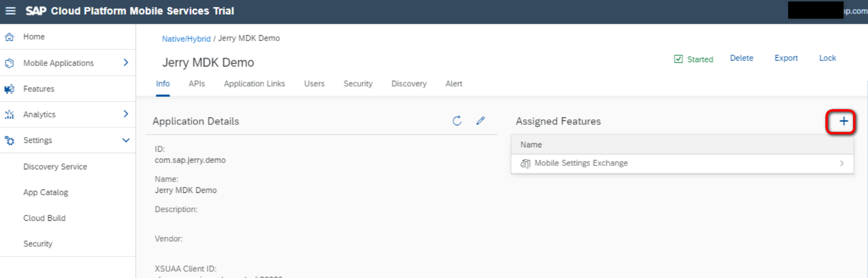Image resolution: width=868 pixels, height=278 pixels.
Task: Click the Name column header
Action: pos(531,145)
